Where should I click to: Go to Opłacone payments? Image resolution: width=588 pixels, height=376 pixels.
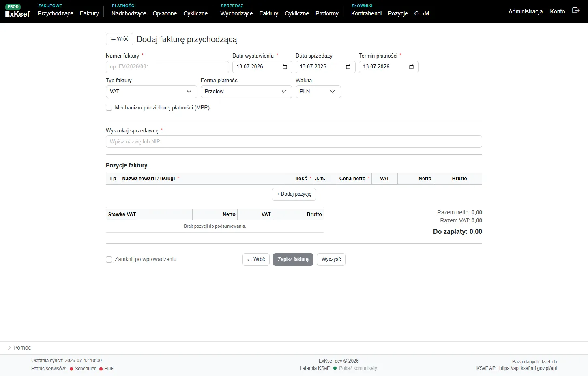165,13
